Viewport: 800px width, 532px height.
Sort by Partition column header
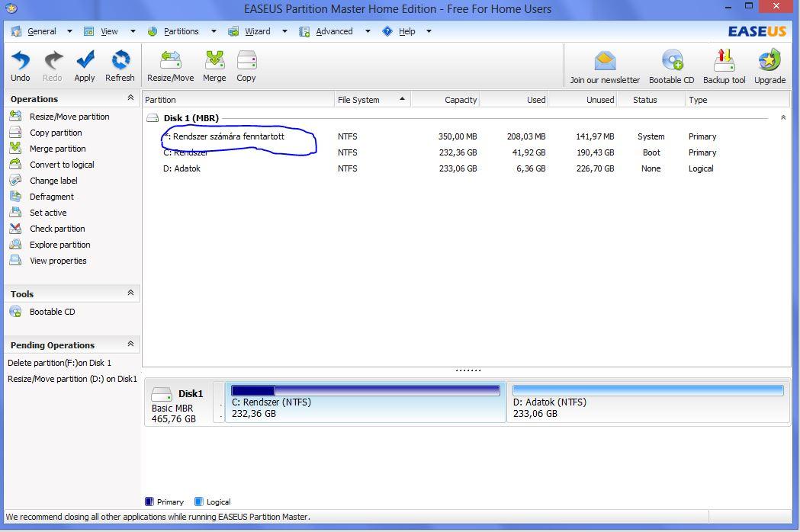tap(238, 99)
